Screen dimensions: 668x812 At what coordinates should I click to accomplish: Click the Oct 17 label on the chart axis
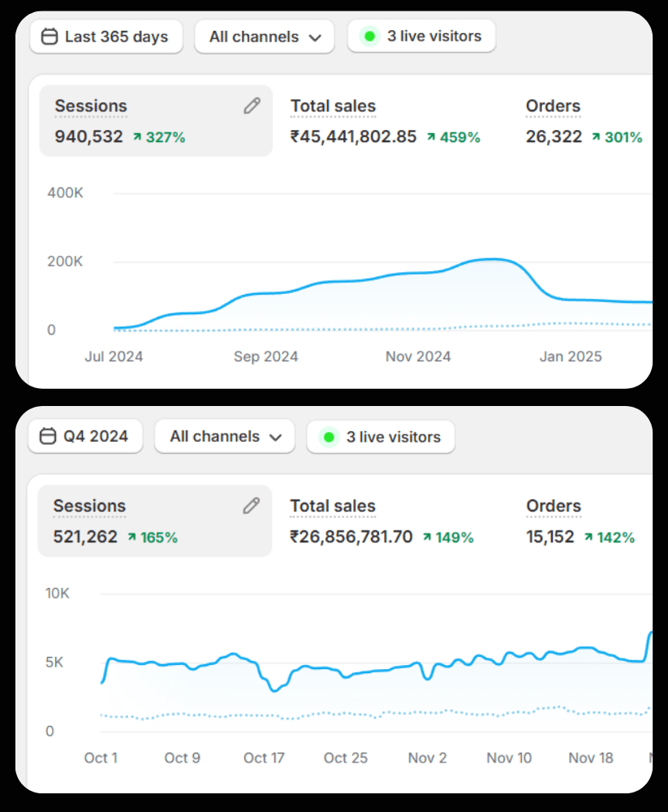(264, 758)
